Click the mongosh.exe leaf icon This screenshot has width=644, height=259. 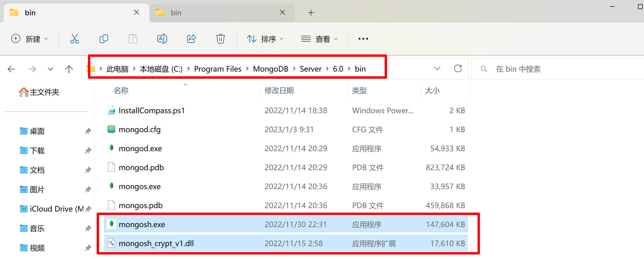(x=111, y=224)
